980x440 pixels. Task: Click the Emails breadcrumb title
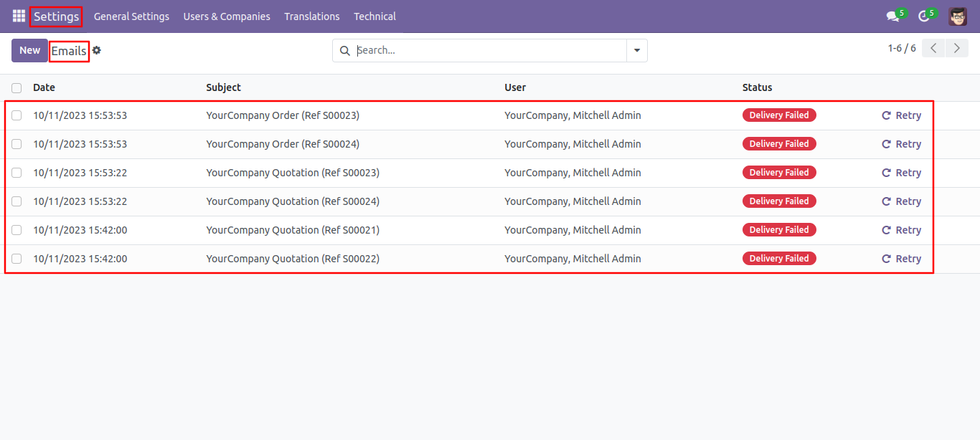69,51
